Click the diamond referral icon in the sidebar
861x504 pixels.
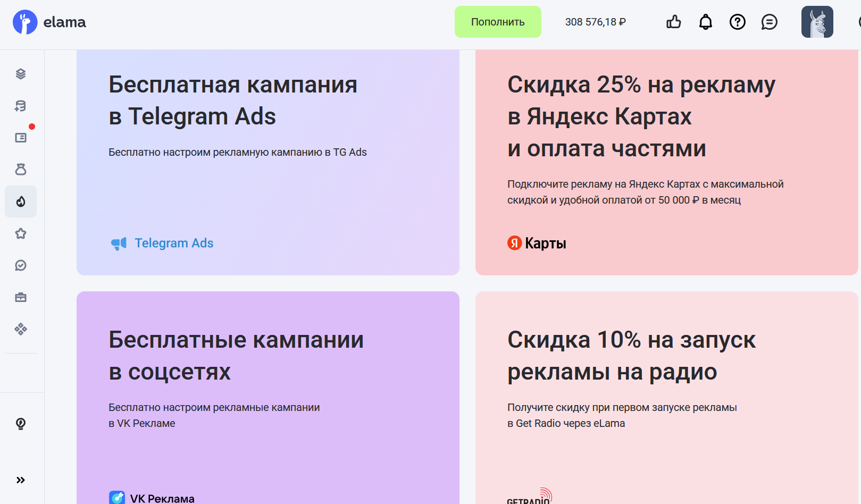point(21,329)
